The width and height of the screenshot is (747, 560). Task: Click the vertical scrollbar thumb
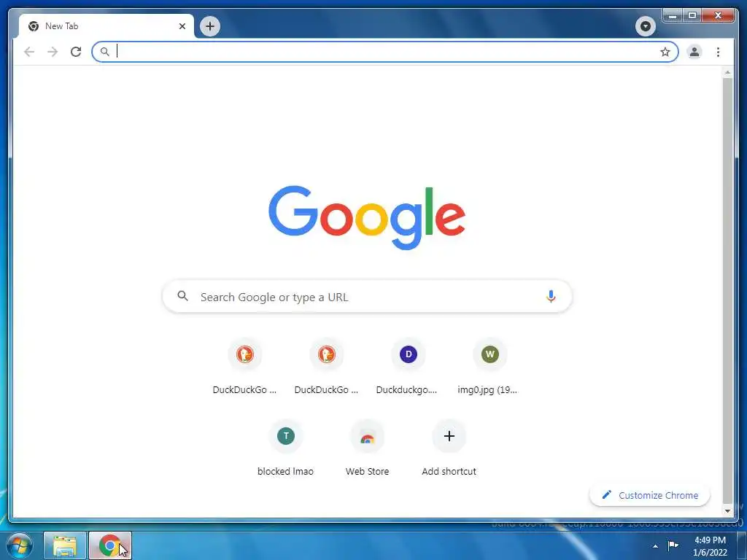point(727,290)
